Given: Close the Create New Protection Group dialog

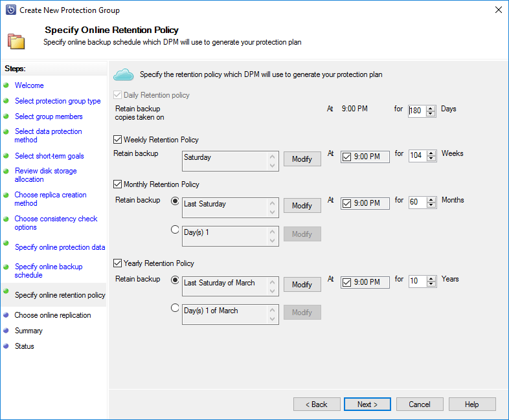Looking at the screenshot, I should (x=499, y=10).
